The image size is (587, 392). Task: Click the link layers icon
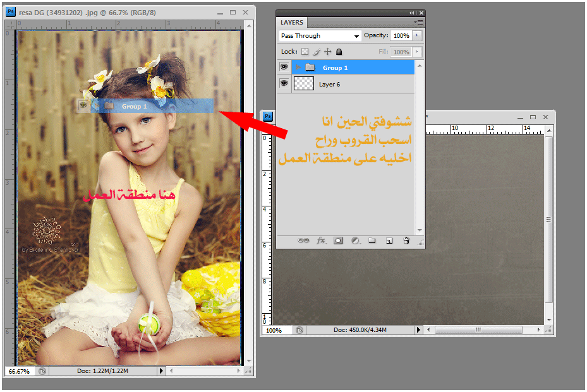coord(303,241)
